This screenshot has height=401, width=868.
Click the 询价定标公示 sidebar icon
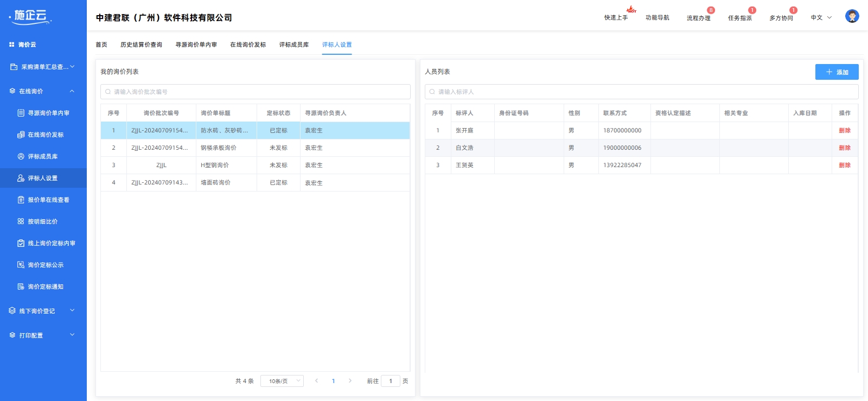[21, 265]
